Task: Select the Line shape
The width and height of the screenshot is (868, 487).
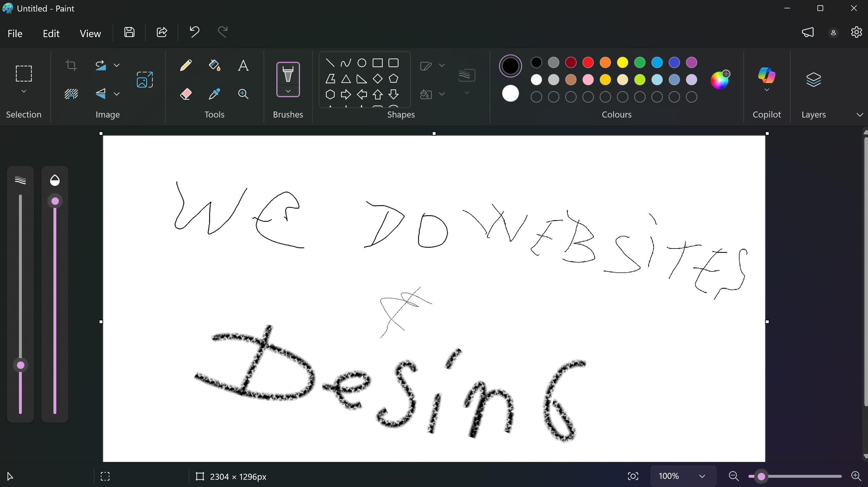Action: click(x=330, y=63)
